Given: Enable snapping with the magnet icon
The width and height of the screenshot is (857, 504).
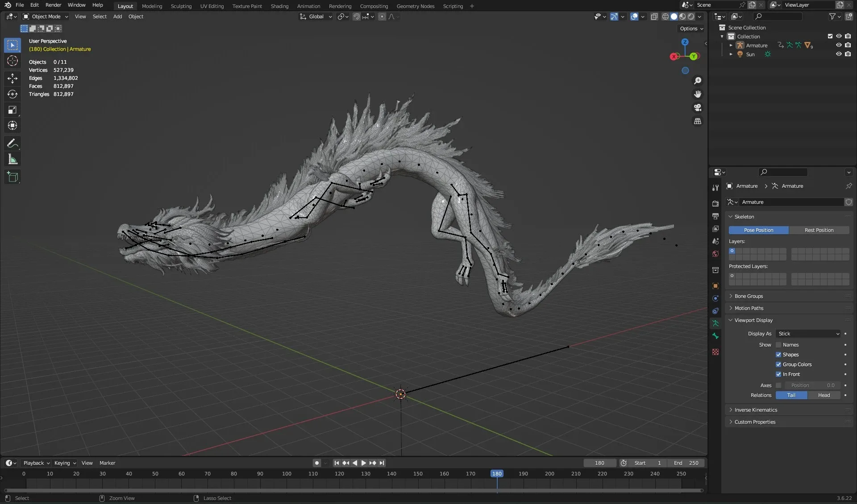Looking at the screenshot, I should tap(357, 17).
